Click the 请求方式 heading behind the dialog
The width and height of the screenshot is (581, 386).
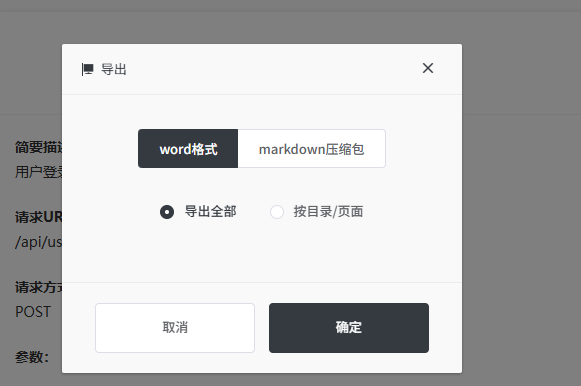[39, 287]
